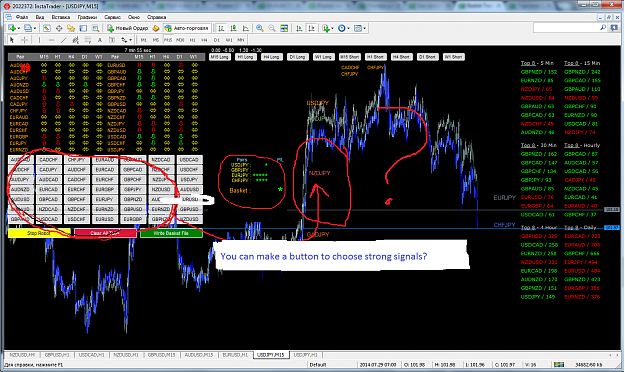Click the yellow Stop Robot button

[x=39, y=233]
